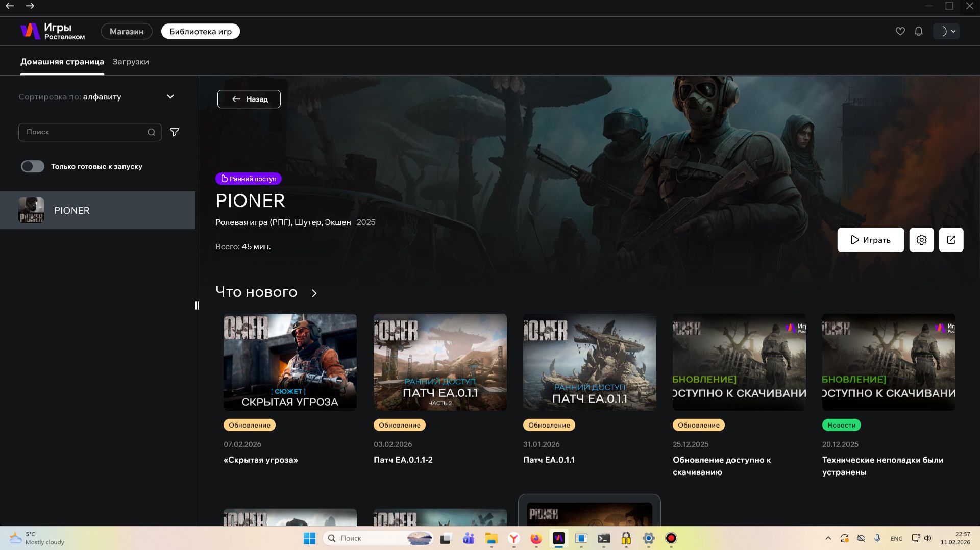This screenshot has width=980, height=550.
Task: Select PIONER in the game list
Action: click(x=97, y=210)
